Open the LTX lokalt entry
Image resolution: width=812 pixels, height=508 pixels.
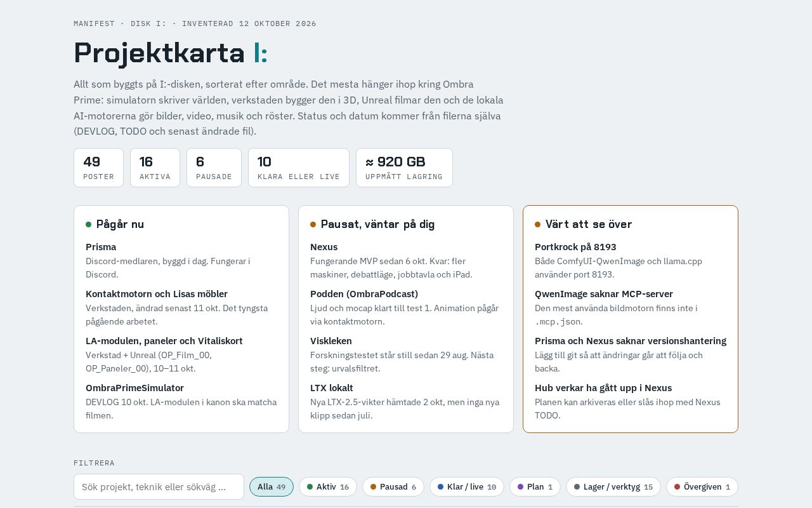pyautogui.click(x=332, y=388)
